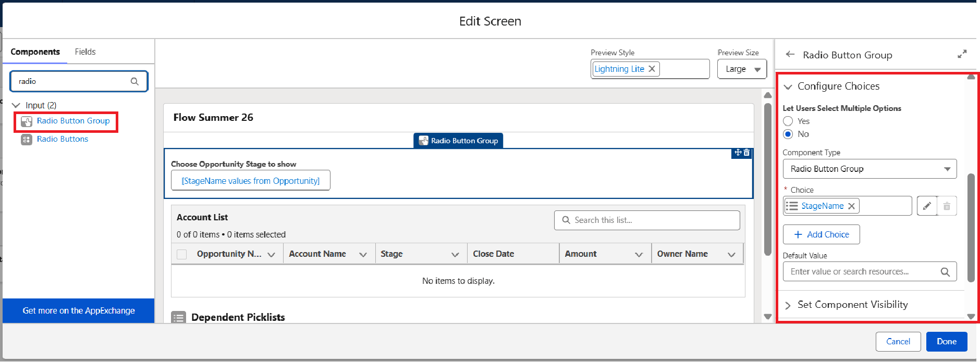Screen dimensions: 980x362
Task: Click properties panel scrollbar down arrow
Action: 971,316
